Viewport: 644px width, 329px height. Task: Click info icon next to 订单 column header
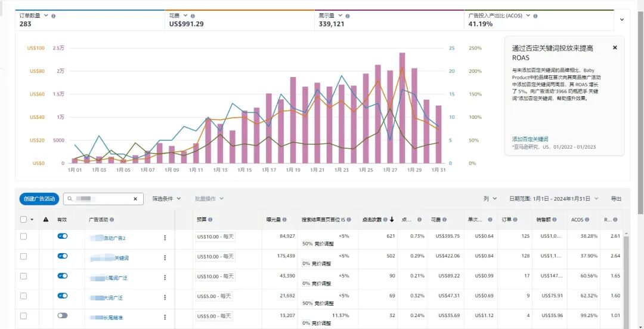pyautogui.click(x=515, y=220)
